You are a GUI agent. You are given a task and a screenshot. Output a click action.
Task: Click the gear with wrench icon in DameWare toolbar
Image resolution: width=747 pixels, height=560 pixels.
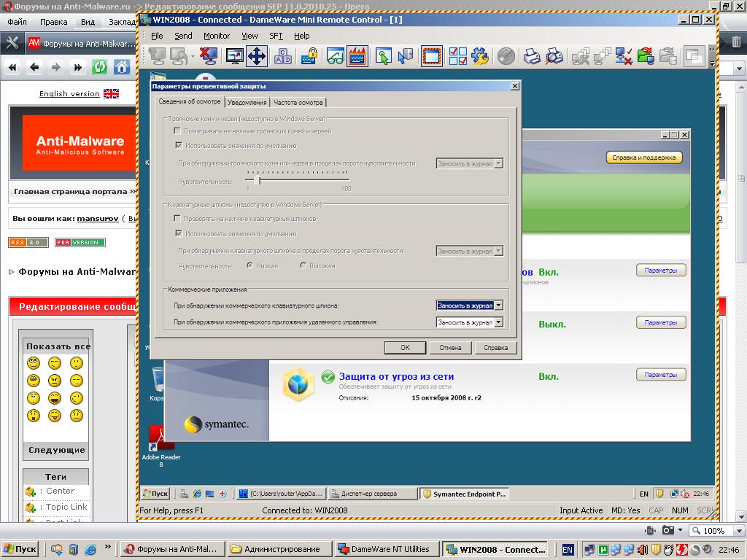480,56
